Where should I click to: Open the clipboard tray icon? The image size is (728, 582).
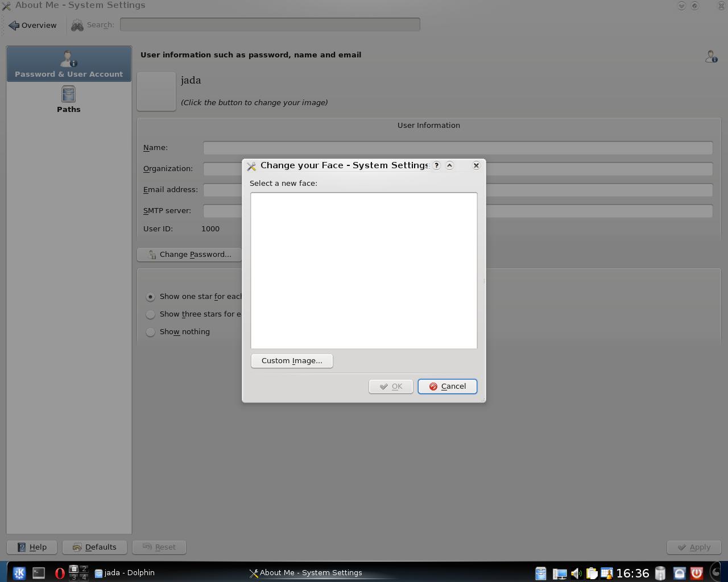pyautogui.click(x=591, y=573)
